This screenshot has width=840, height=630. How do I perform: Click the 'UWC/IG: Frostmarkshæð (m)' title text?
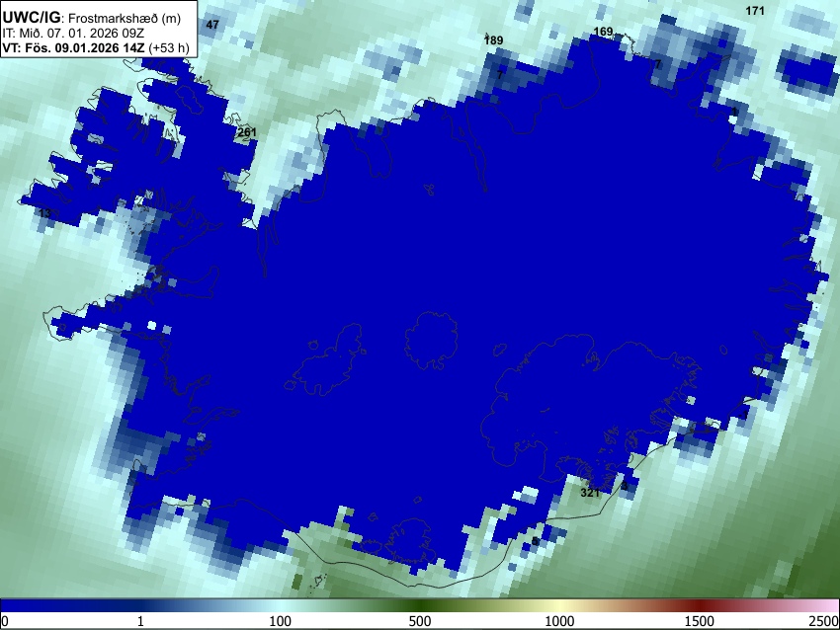pos(92,18)
